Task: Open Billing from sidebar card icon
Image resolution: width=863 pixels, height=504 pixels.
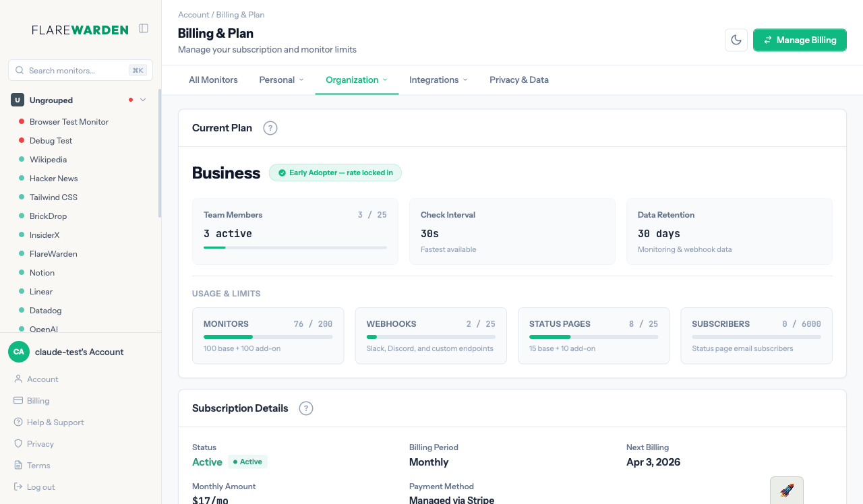Action: tap(19, 401)
